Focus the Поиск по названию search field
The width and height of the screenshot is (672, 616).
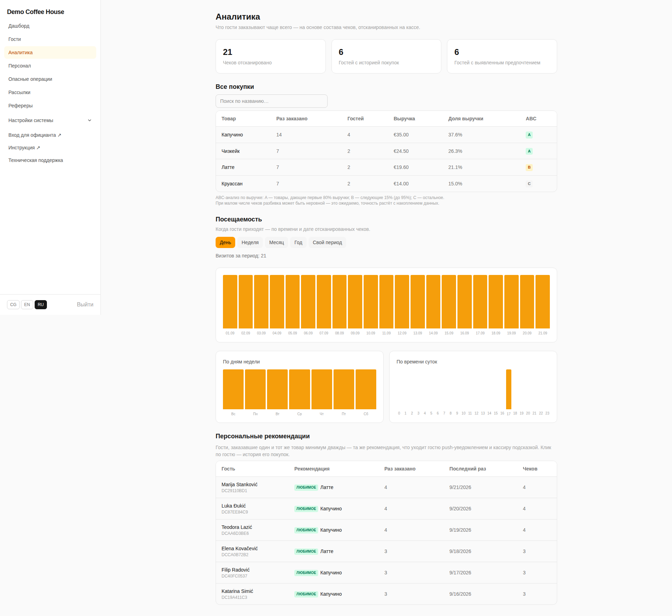pyautogui.click(x=272, y=101)
